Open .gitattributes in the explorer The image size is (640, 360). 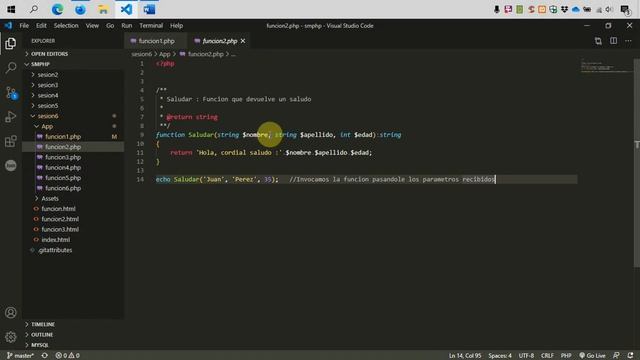click(x=73, y=250)
